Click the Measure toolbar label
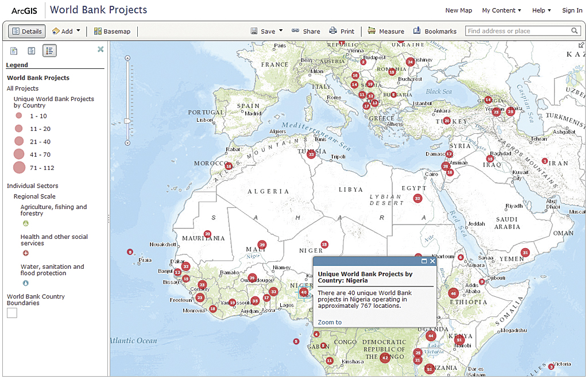Image resolution: width=588 pixels, height=379 pixels. [392, 32]
